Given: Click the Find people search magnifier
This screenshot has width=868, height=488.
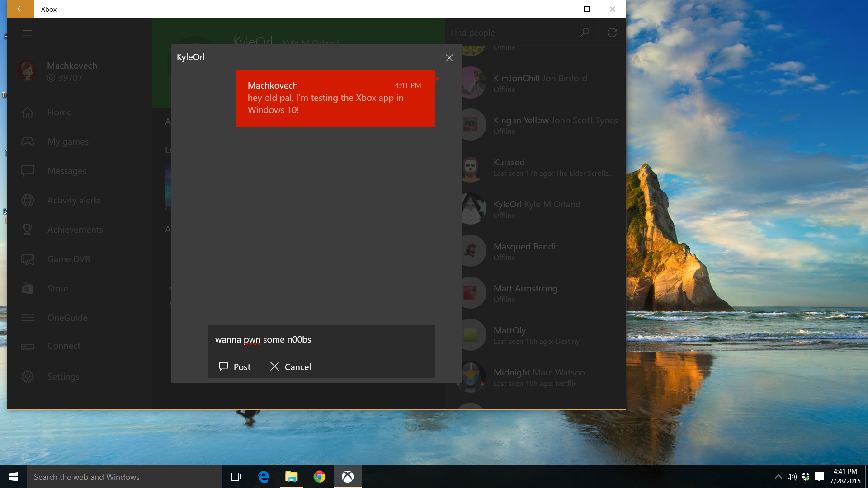Looking at the screenshot, I should (585, 33).
